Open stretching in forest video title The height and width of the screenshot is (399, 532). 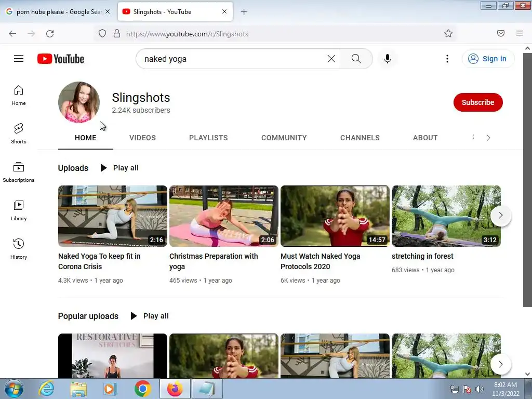point(422,256)
